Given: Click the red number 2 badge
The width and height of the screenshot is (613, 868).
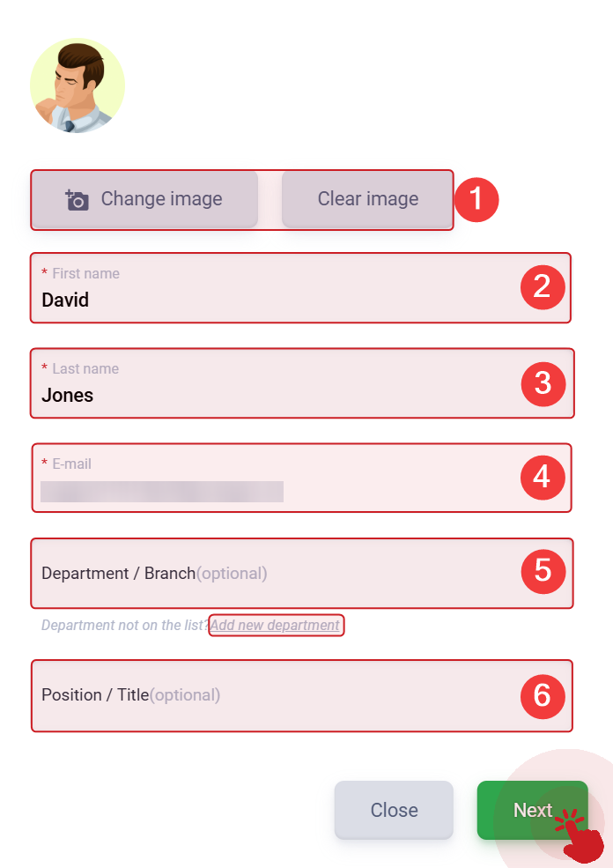Looking at the screenshot, I should pos(543,287).
